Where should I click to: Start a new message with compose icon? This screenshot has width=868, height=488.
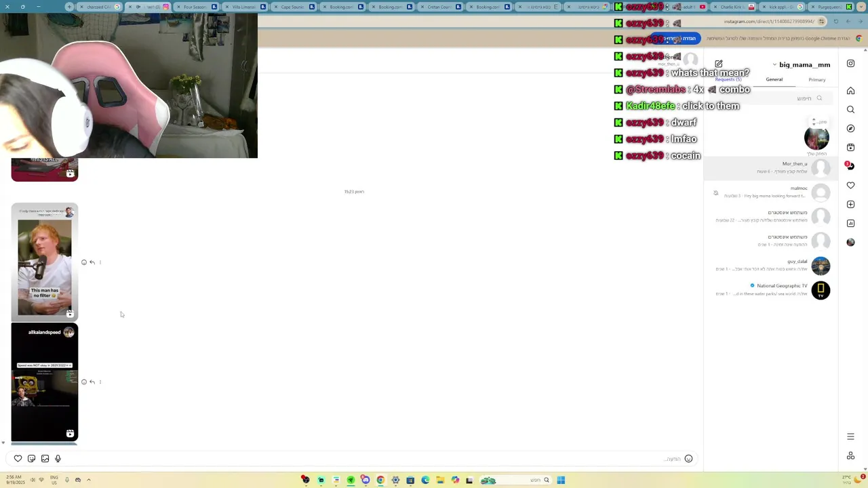coord(719,64)
